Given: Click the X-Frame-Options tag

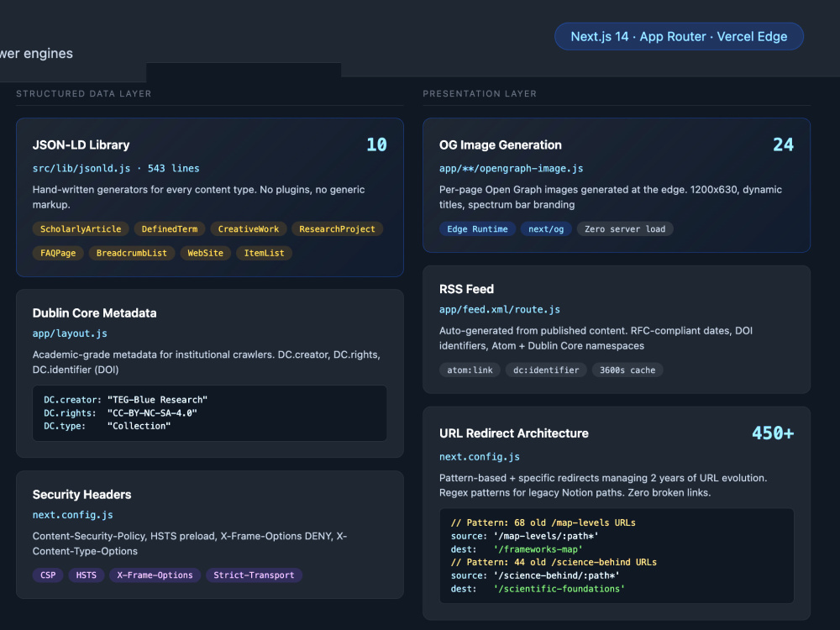Looking at the screenshot, I should point(155,575).
